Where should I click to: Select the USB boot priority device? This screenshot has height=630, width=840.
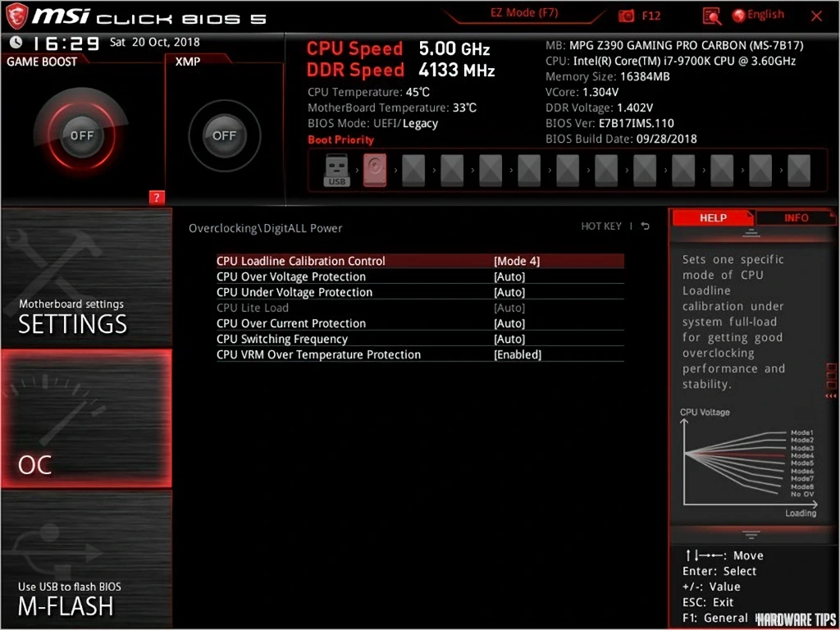click(336, 171)
